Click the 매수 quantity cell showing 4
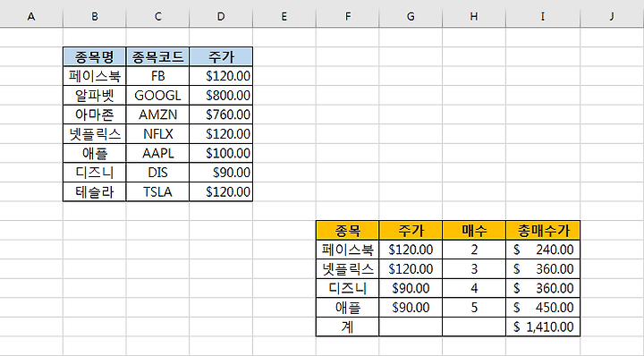 pos(474,288)
